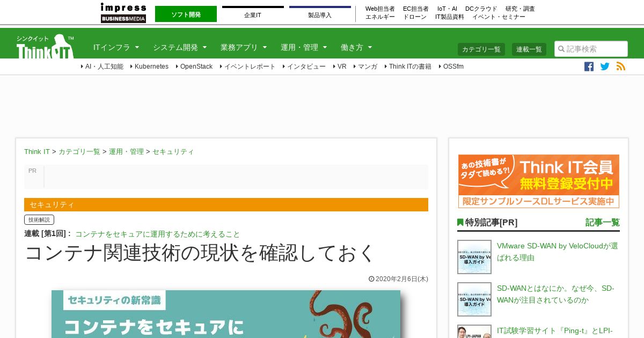The image size is (644, 338).
Task: Click the 技術解説 tag
Action: [39, 220]
